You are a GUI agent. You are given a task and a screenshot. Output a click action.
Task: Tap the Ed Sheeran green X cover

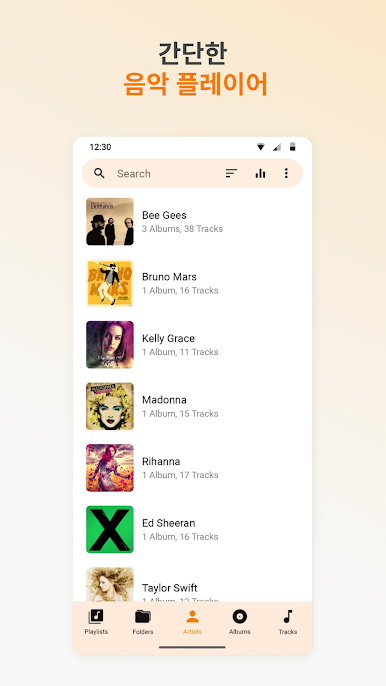[110, 529]
